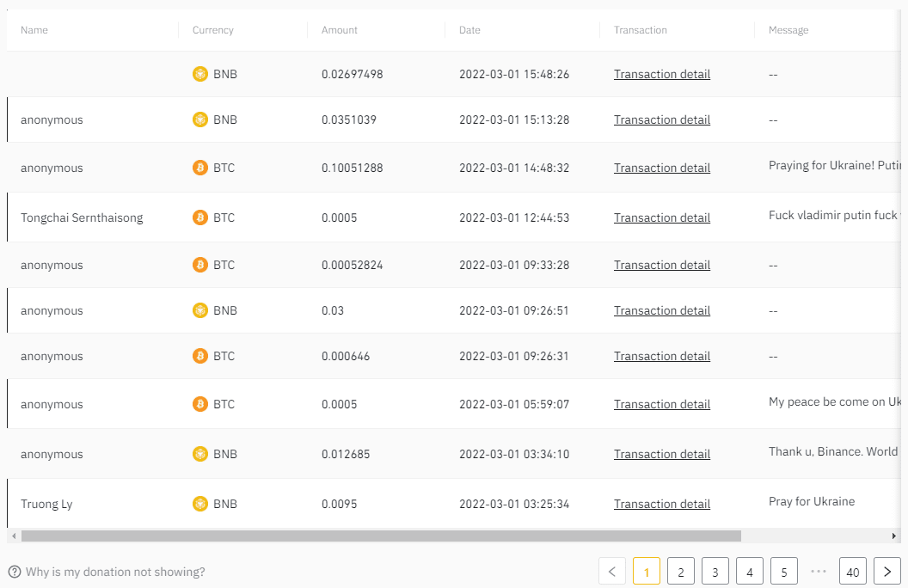Jump to last page 40
The height and width of the screenshot is (588, 908).
[852, 571]
